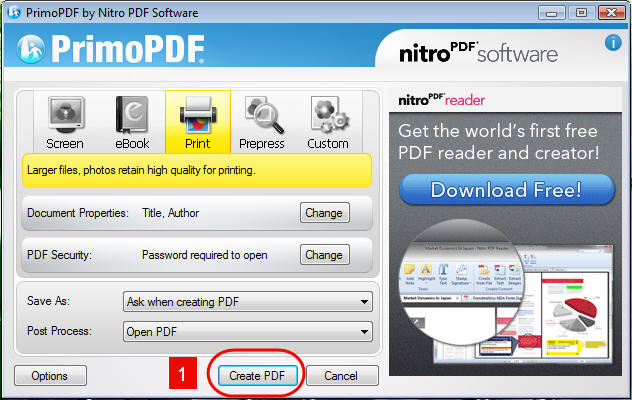Select the Prepress magnifier profile
This screenshot has width=632, height=400.
pos(262,123)
